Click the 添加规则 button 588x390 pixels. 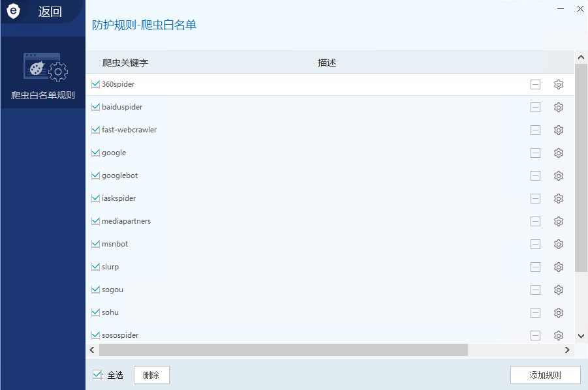point(545,375)
